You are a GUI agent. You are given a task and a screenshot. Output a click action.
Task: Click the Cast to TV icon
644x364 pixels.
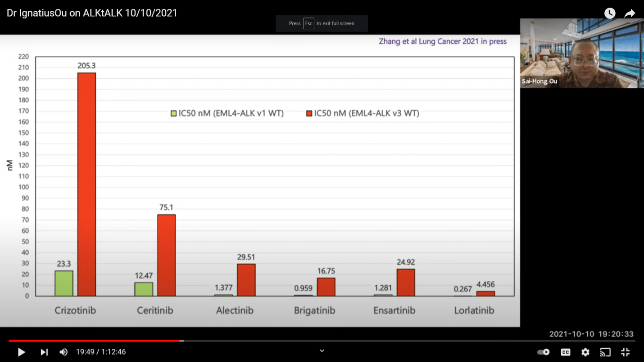[x=605, y=352]
